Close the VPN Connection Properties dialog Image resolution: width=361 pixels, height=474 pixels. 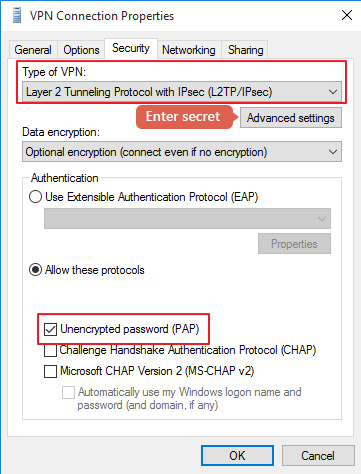pos(347,15)
